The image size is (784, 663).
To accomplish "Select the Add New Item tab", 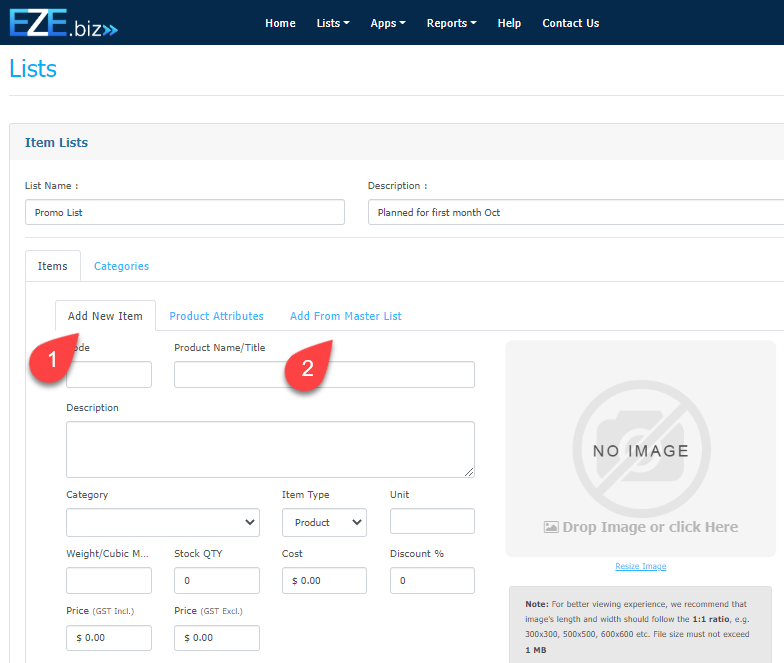I will (105, 316).
